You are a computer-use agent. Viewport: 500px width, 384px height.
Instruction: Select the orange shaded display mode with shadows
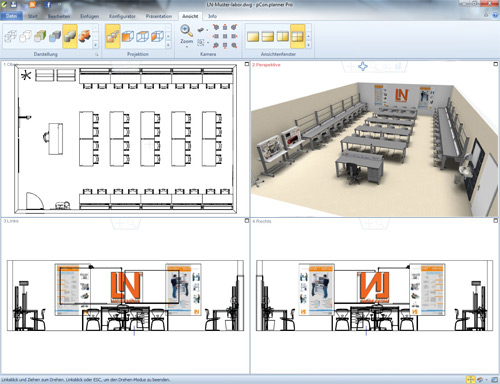point(85,36)
